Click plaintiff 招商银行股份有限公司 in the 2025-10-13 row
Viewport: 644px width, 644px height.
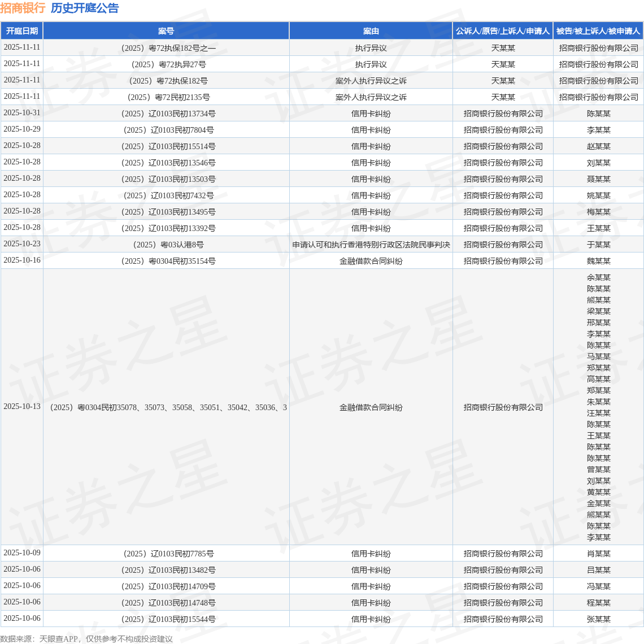[x=503, y=407]
